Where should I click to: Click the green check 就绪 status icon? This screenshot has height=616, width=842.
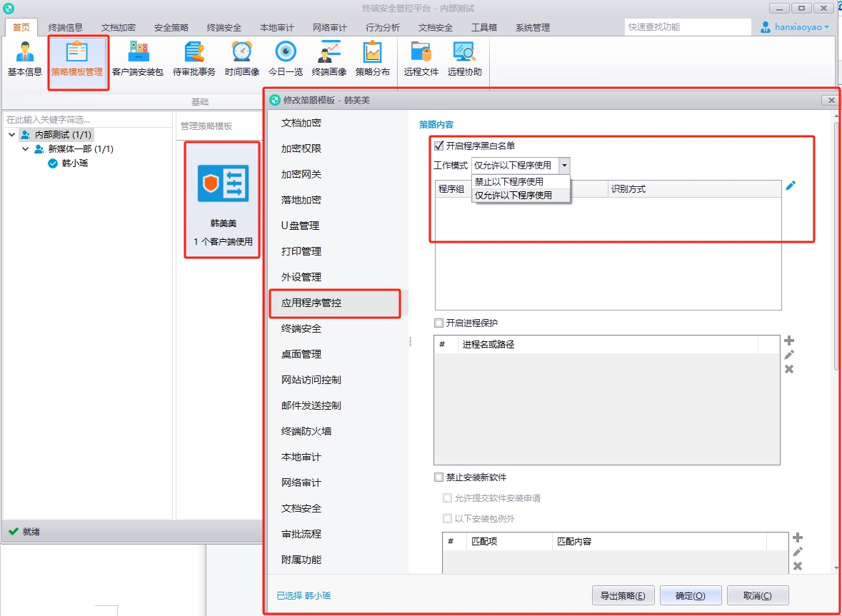click(14, 531)
